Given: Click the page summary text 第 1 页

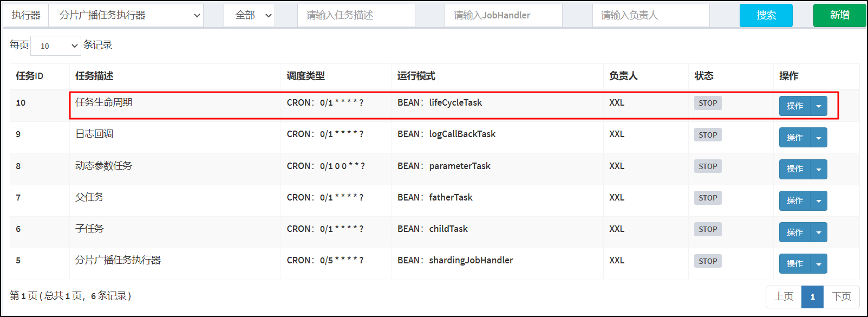Looking at the screenshot, I should (x=23, y=296).
